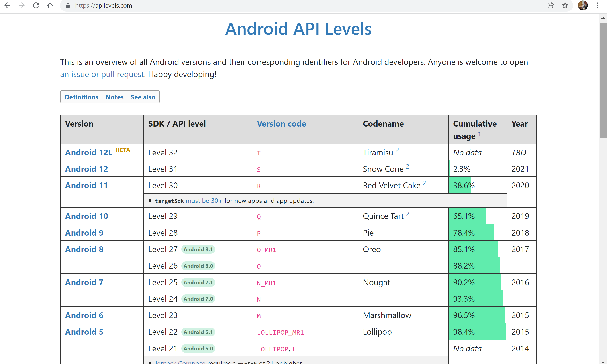Open the Android 8 version link
Screen dimensions: 607x364
pyautogui.click(x=84, y=249)
